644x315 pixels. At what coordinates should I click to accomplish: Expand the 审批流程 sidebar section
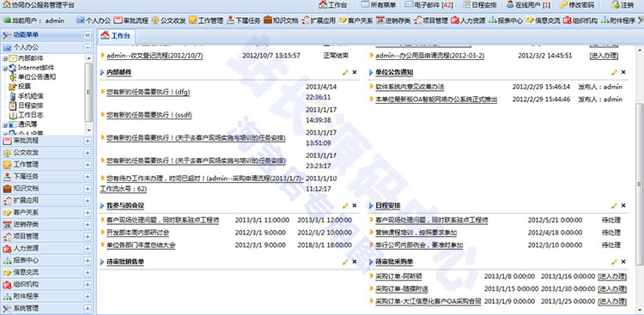(88, 141)
